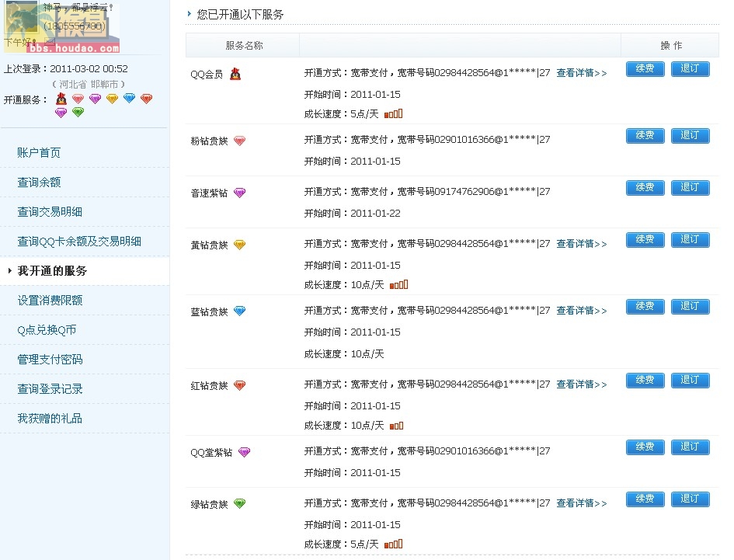Open 查看详情>> link for 红钻贵族

click(582, 384)
